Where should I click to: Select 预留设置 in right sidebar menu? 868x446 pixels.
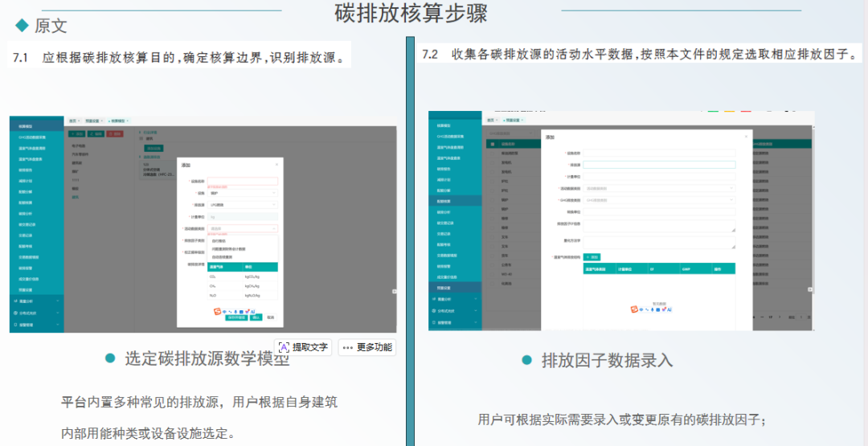[455, 288]
